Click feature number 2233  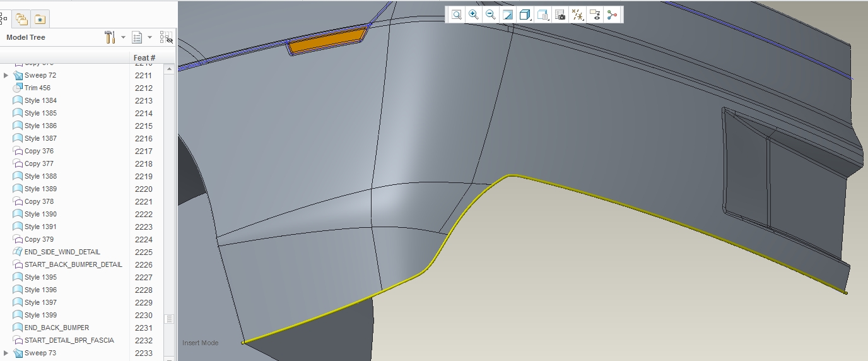144,353
